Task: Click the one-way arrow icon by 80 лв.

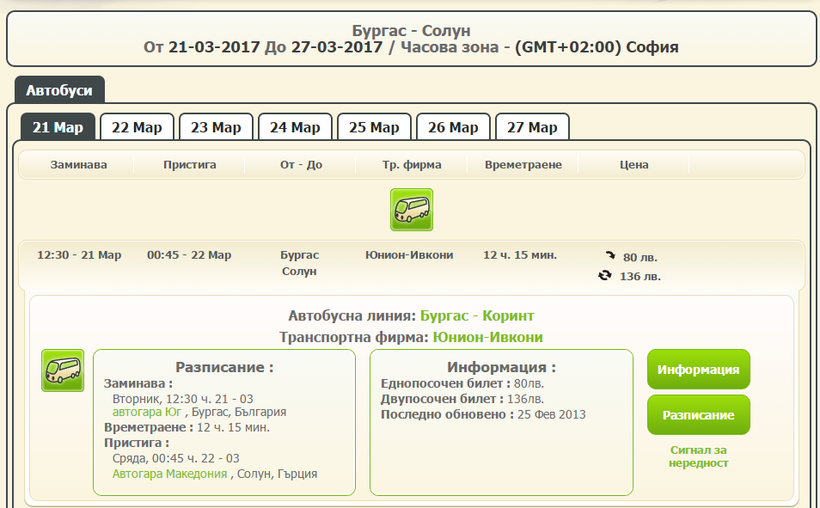Action: point(609,256)
